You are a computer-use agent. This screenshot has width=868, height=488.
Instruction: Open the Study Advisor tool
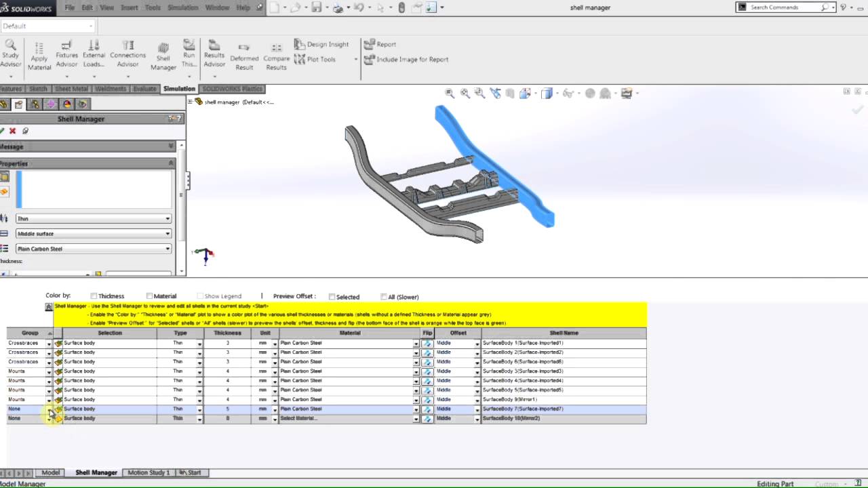(x=9, y=54)
